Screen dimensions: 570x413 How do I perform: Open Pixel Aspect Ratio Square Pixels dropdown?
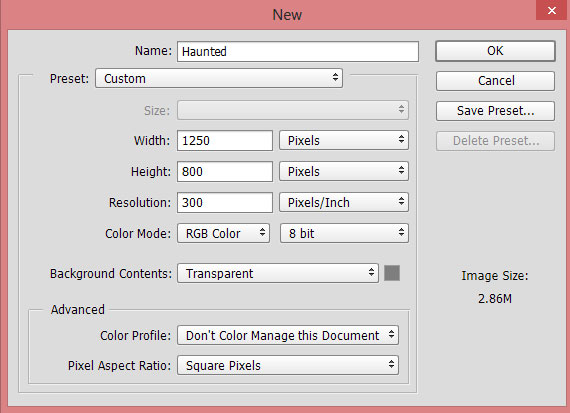(288, 365)
